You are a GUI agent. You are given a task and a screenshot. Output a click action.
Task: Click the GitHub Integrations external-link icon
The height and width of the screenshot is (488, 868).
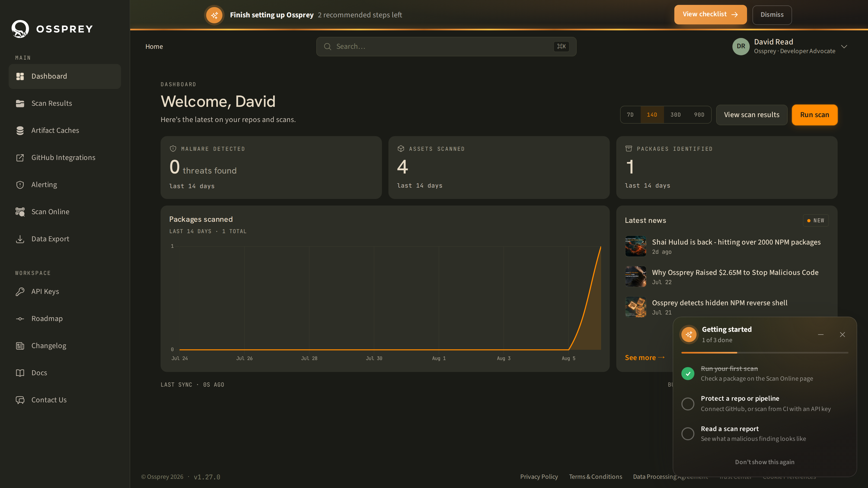pos(20,158)
